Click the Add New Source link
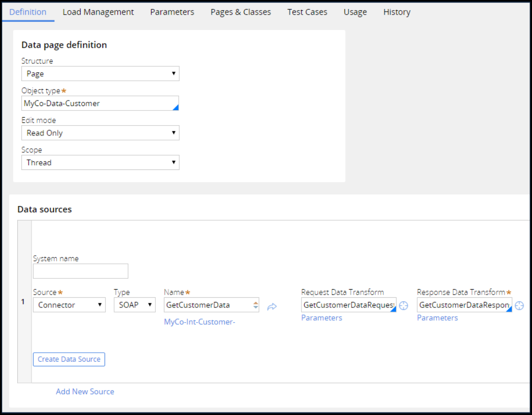 [85, 392]
